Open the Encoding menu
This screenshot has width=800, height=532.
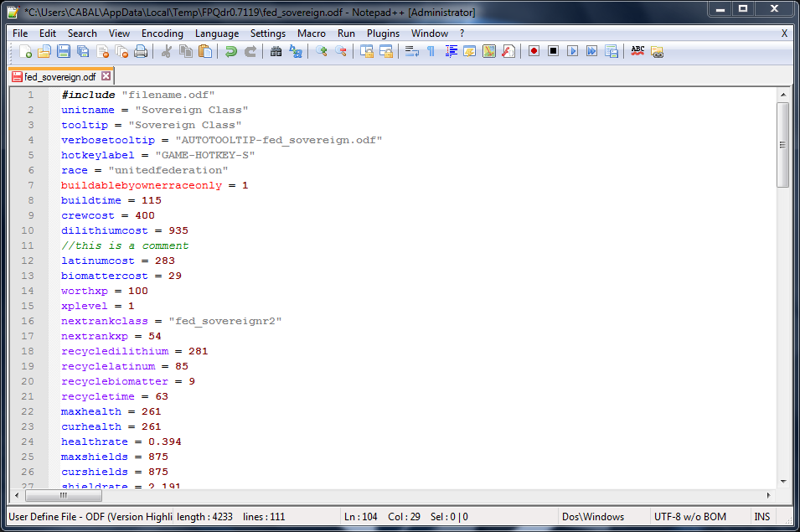(163, 34)
